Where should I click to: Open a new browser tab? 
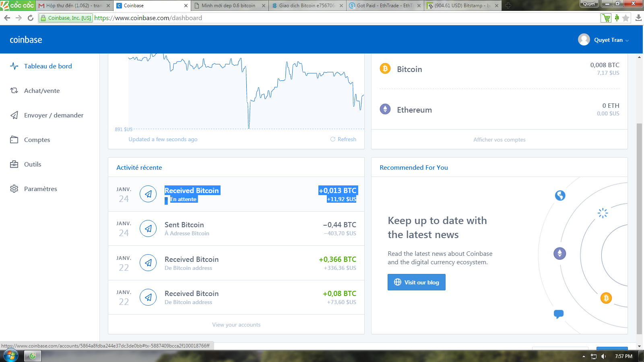pyautogui.click(x=508, y=6)
